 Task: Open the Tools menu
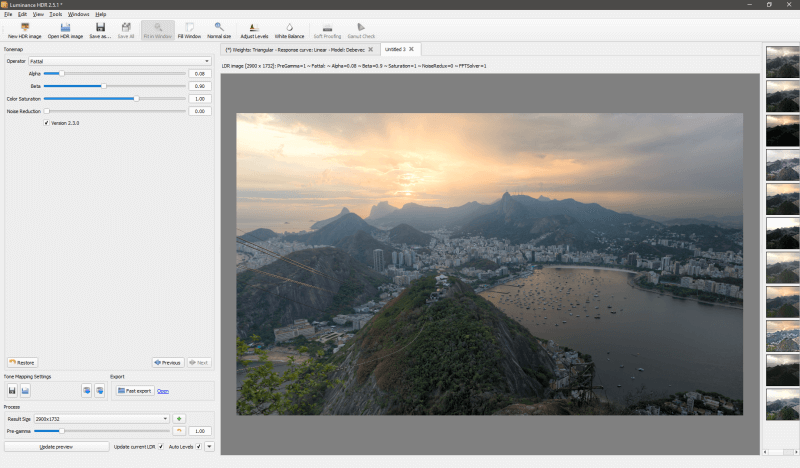[x=56, y=14]
